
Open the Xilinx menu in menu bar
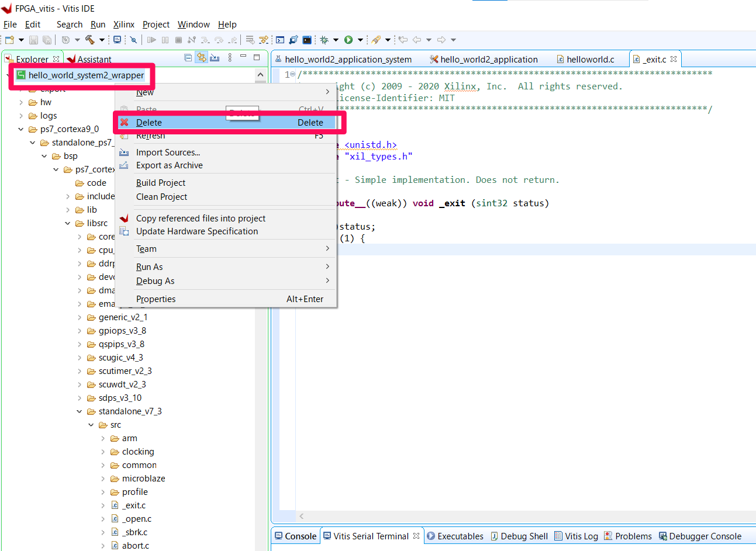[x=123, y=24]
